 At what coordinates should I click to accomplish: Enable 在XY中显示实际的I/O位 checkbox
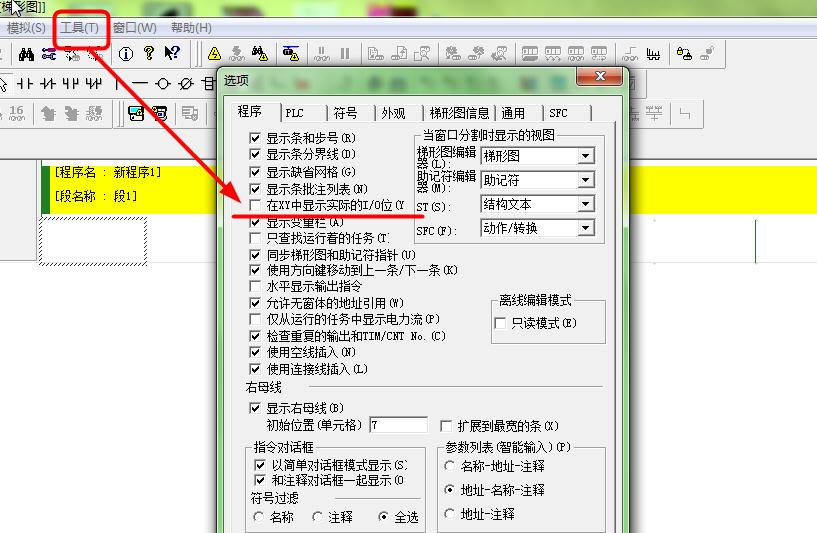click(x=256, y=205)
